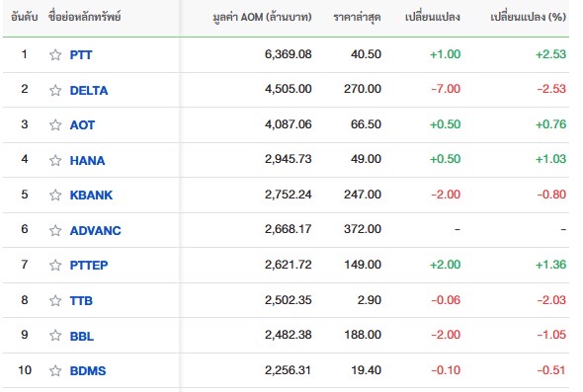Open the PTT stock link
Viewport: 583px width, 392px height.
click(81, 55)
